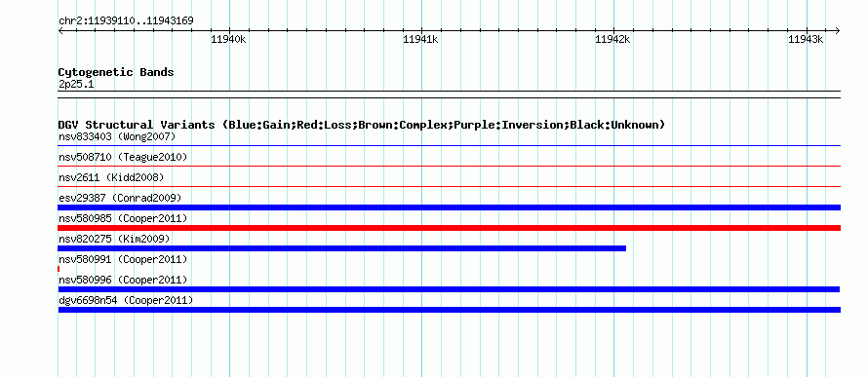Select the blue nsv580996 gain bar
Image resolution: width=868 pixels, height=377 pixels.
click(x=449, y=289)
